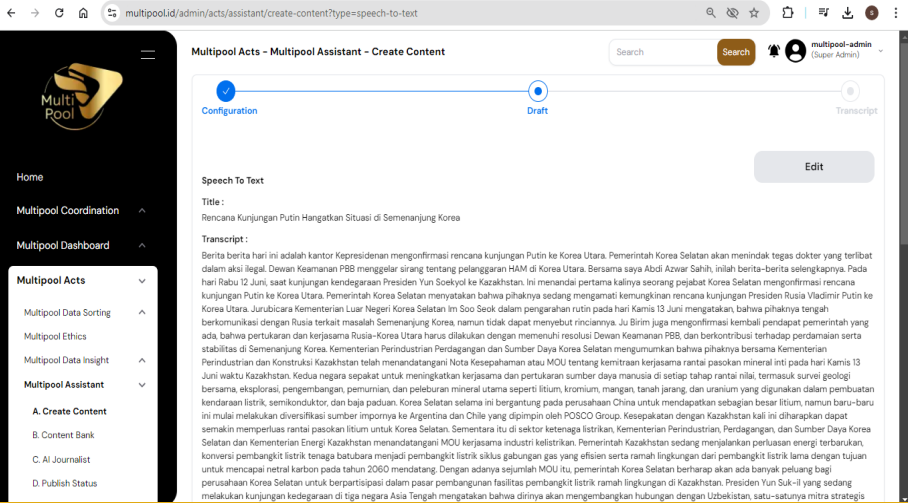Viewport: 908px width, 503px height.
Task: Open Multipool Coordination menu item
Action: [x=68, y=211]
